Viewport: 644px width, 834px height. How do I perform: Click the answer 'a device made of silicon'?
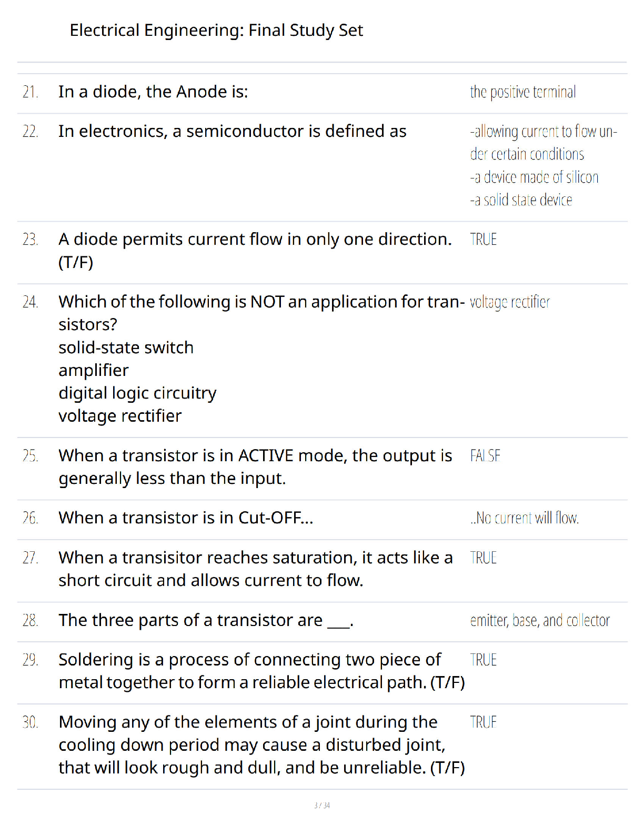tap(535, 177)
